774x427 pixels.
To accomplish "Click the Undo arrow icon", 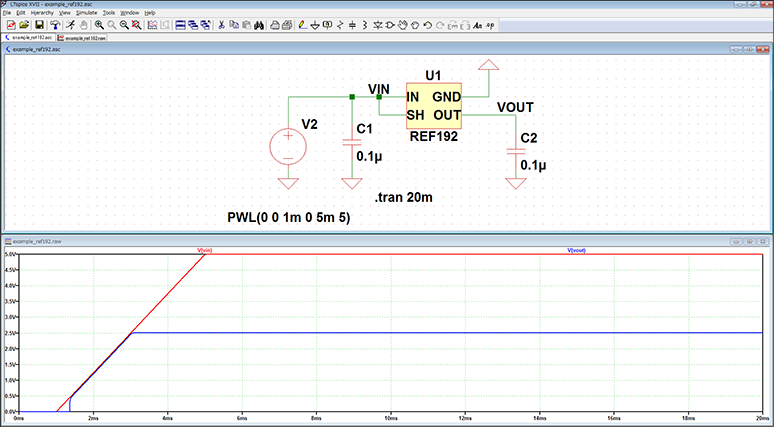I will click(427, 24).
